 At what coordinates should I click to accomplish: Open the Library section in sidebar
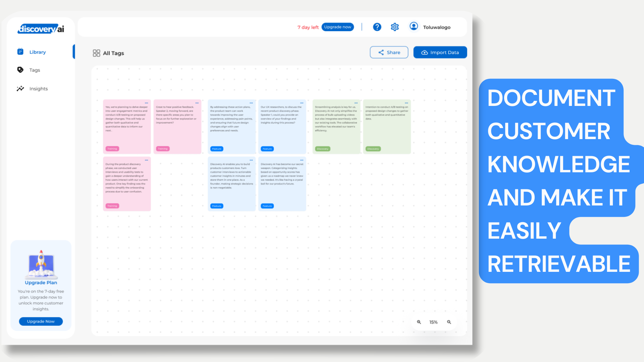[x=37, y=52]
